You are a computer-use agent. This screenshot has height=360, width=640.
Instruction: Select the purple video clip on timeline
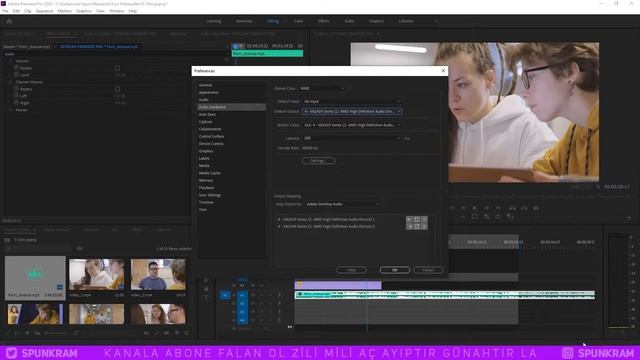(338, 285)
